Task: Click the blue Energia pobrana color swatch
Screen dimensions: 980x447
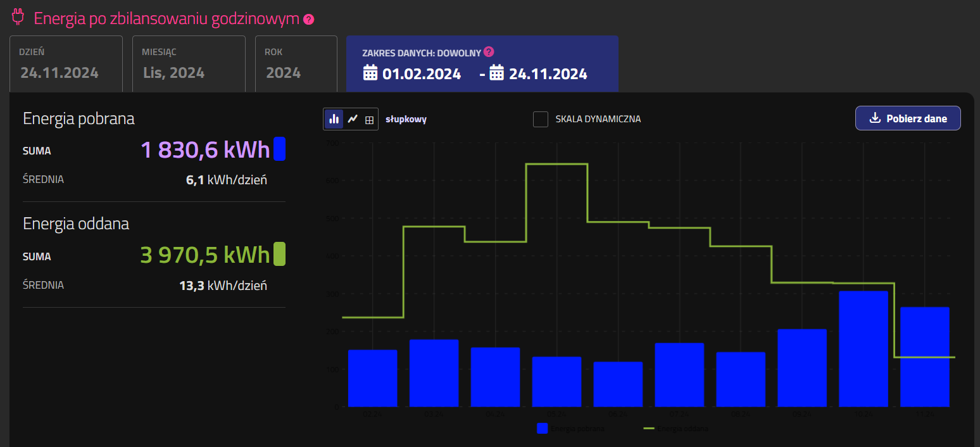Action: [x=279, y=149]
